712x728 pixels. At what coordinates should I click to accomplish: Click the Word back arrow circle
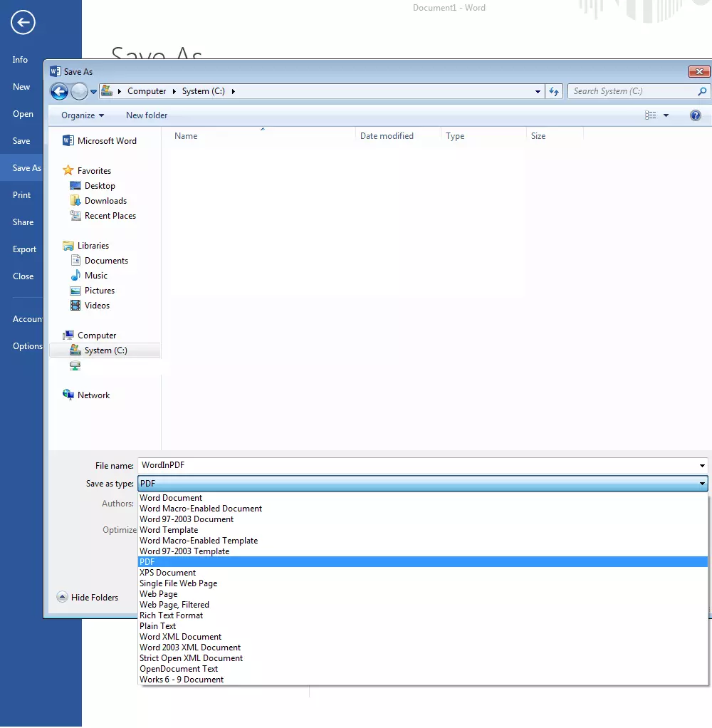pyautogui.click(x=23, y=23)
